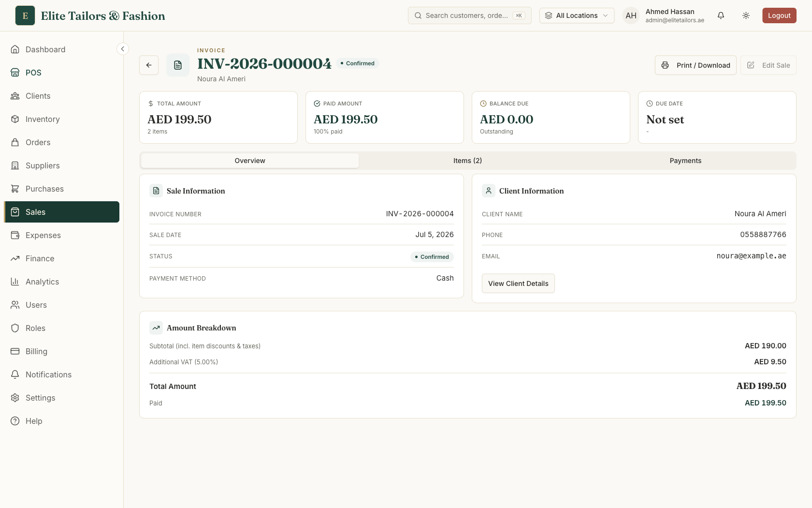Click the Purchases cart icon
The image size is (812, 508).
click(15, 189)
